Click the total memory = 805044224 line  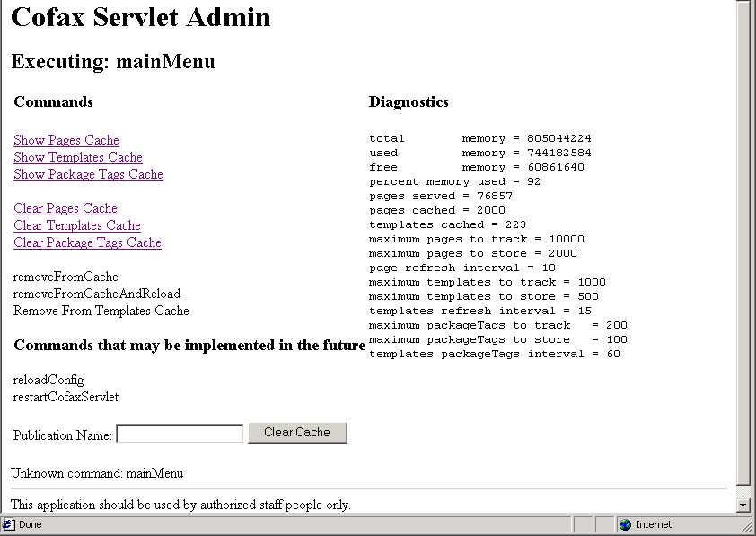pos(480,139)
